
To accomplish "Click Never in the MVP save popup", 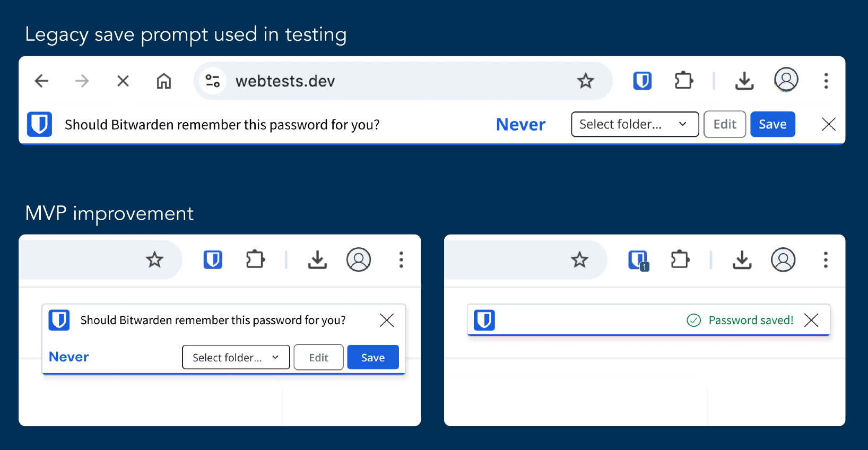I will point(68,357).
